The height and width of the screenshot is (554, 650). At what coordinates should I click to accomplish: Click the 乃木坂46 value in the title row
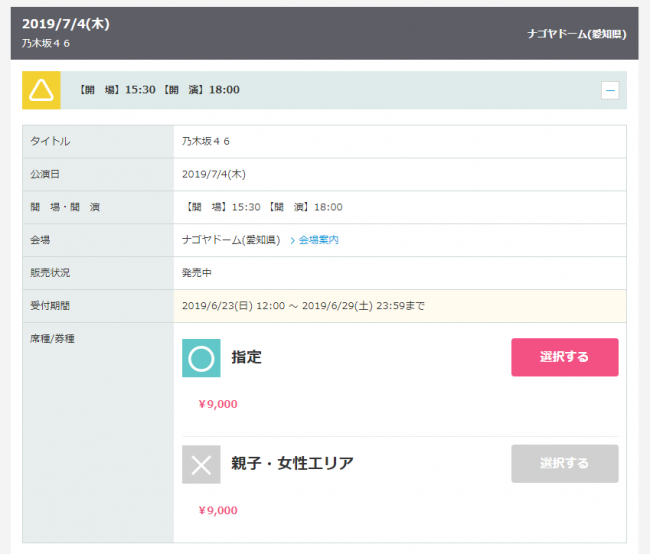(206, 141)
